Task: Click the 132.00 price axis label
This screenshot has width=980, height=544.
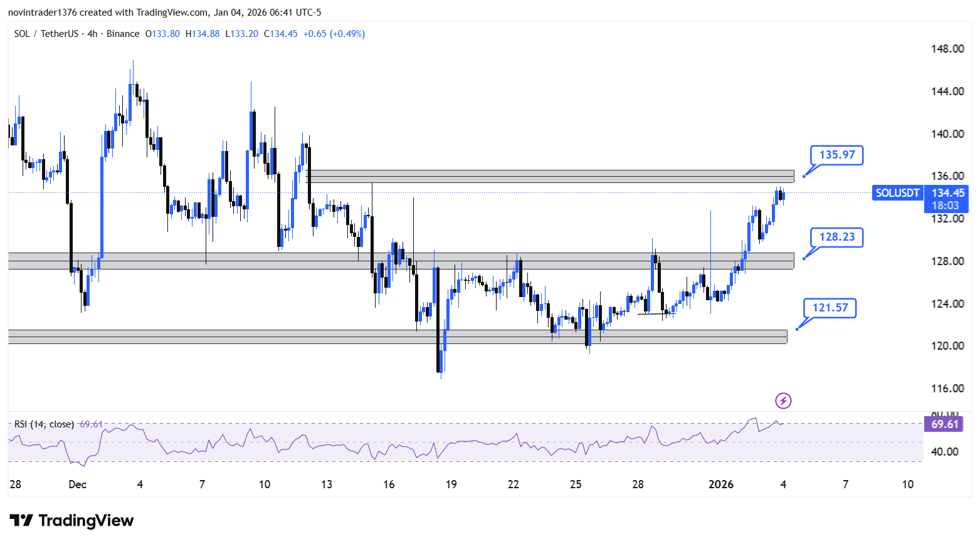Action: point(947,219)
